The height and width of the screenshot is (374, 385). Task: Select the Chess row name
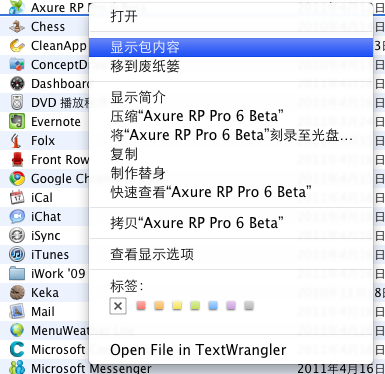point(48,27)
